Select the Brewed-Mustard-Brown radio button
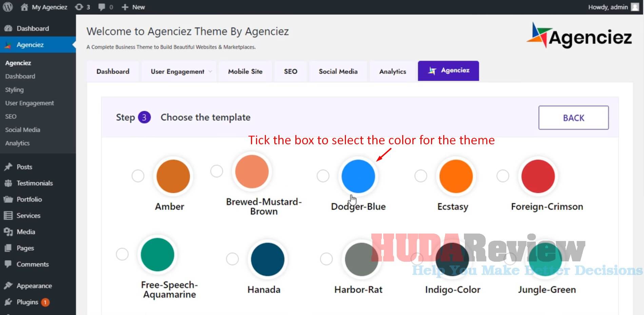Viewport: 644px width, 315px height. 217,171
